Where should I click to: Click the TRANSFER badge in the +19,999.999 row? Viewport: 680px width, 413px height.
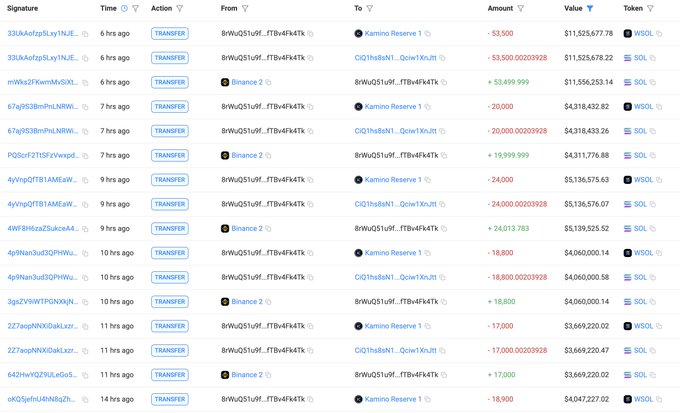169,155
